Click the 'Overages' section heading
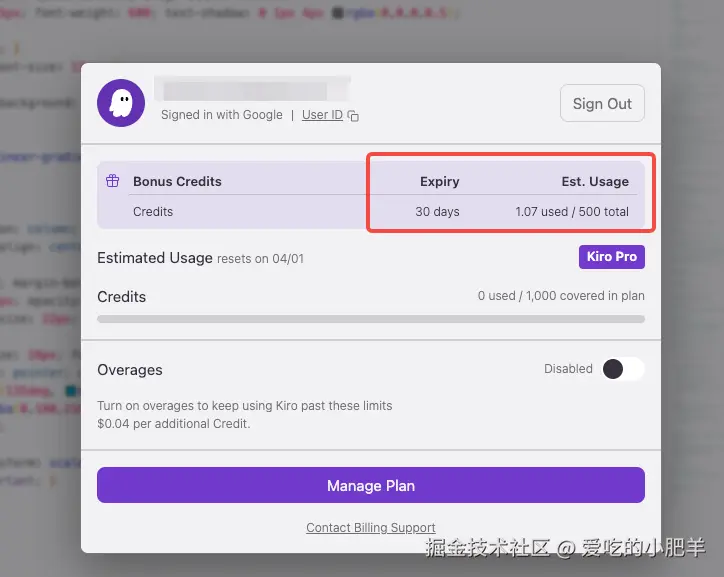Screen dimensions: 724x577 coord(130,370)
